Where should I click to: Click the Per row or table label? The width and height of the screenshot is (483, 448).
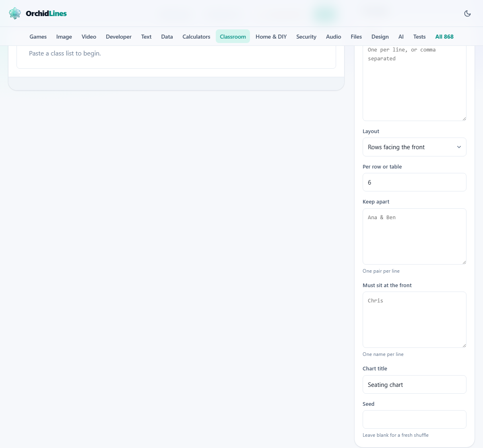tap(382, 167)
